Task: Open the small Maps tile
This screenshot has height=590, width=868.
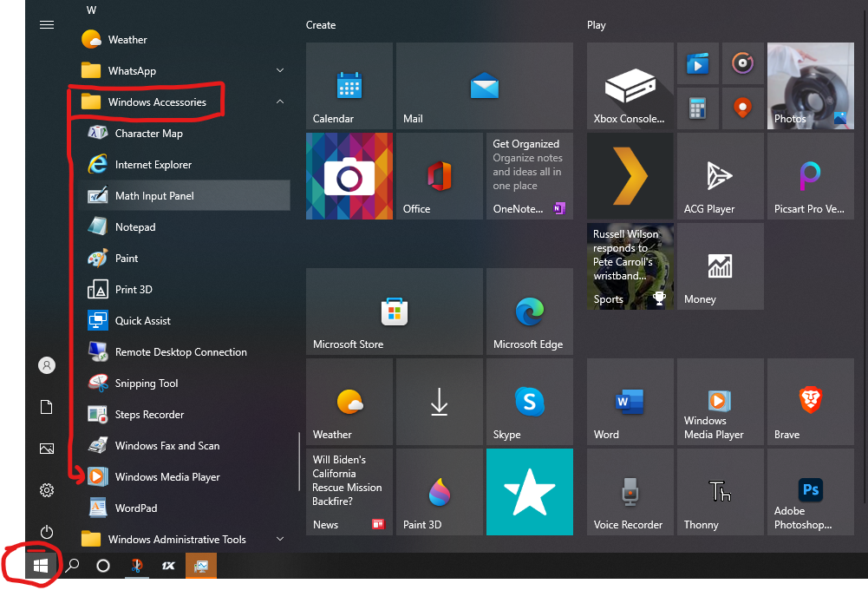Action: coord(743,108)
